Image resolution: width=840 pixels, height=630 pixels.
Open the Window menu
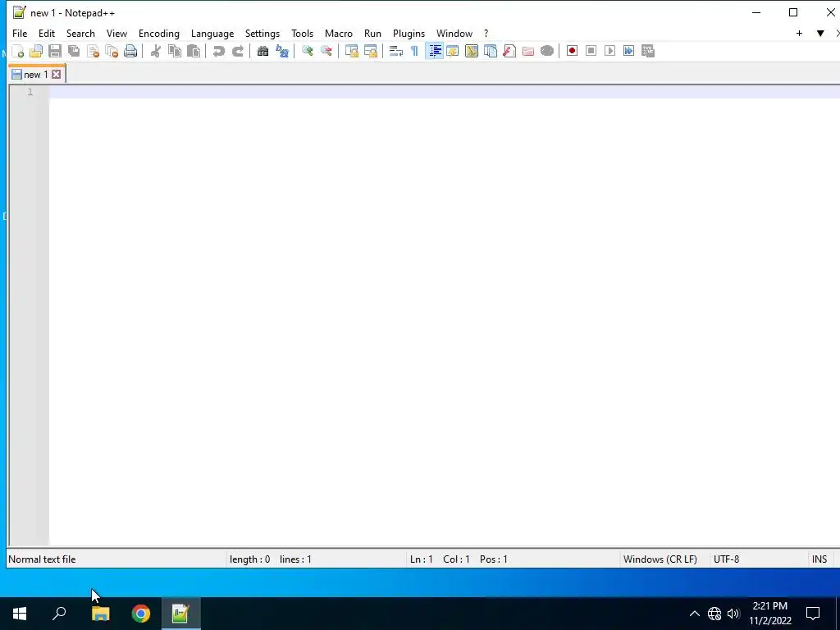point(454,33)
